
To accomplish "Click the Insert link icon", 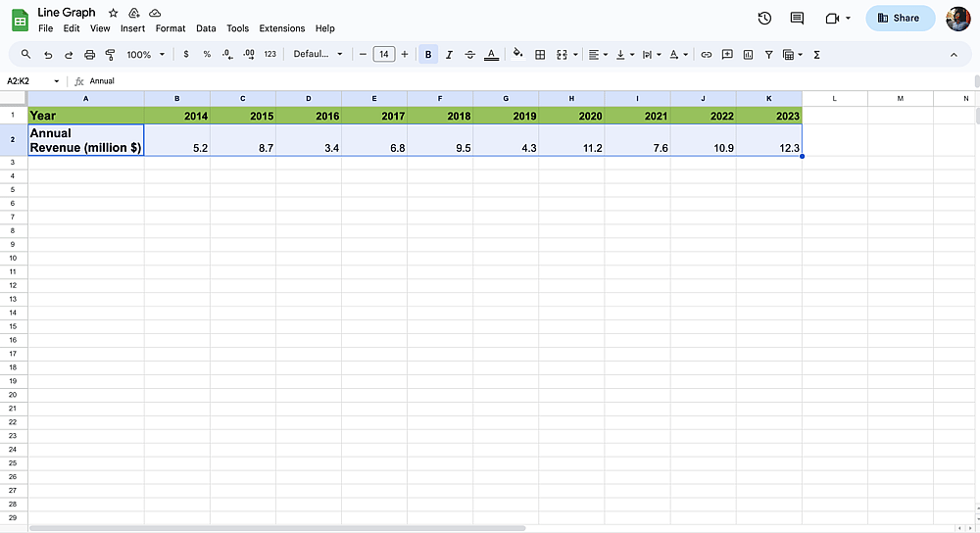I will point(707,55).
